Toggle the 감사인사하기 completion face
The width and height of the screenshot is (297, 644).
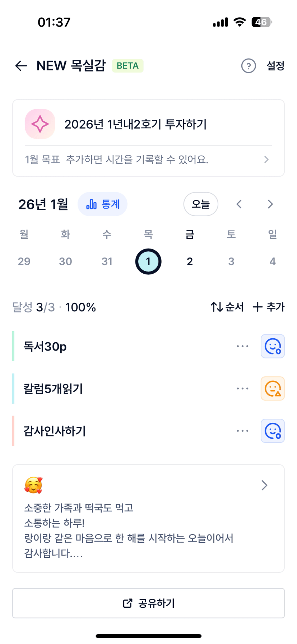273,431
